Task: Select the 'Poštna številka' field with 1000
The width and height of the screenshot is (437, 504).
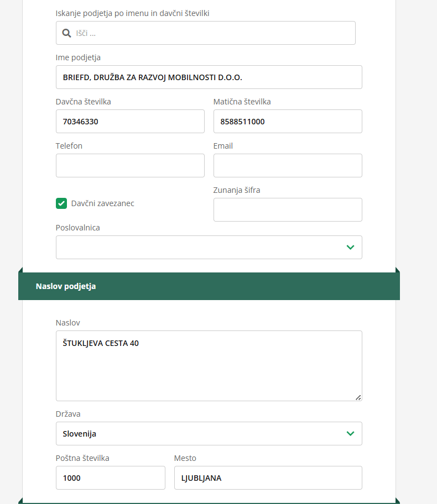Action: 111,478
